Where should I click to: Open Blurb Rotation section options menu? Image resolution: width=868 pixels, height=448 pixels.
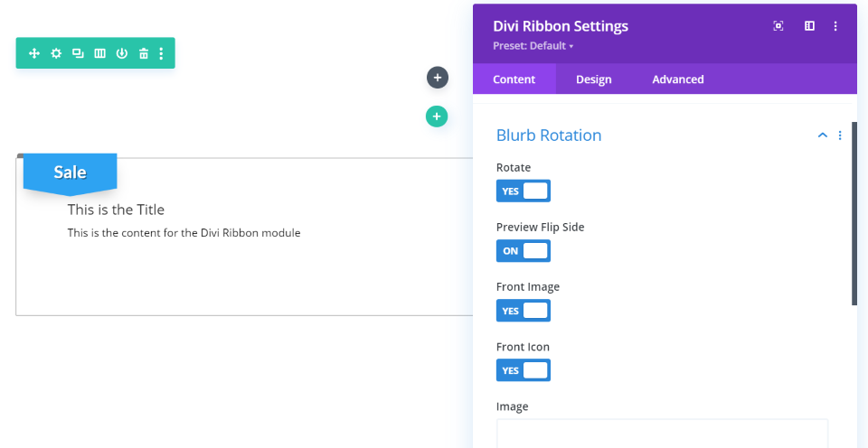click(x=840, y=135)
